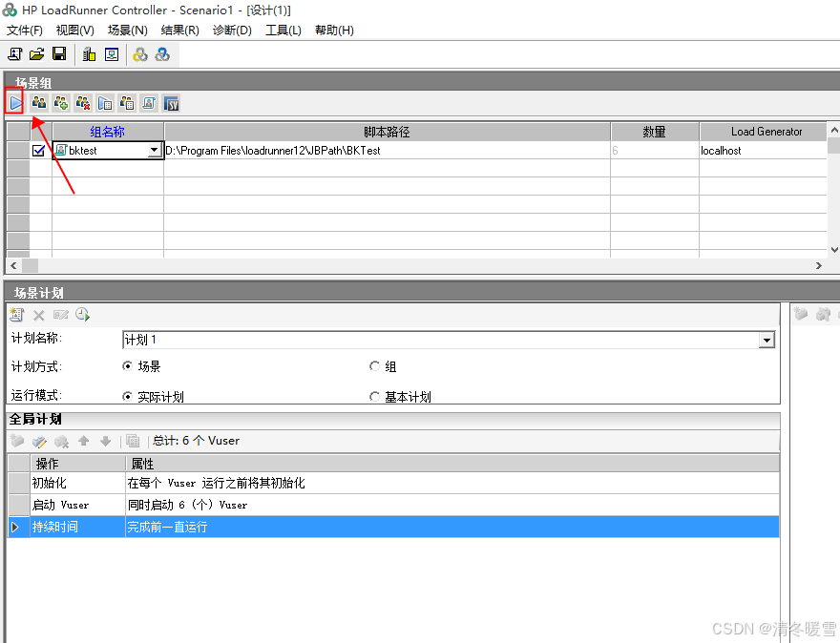Click the Edit Action pencil icon in 全局计划
The height and width of the screenshot is (643, 840).
[x=40, y=441]
